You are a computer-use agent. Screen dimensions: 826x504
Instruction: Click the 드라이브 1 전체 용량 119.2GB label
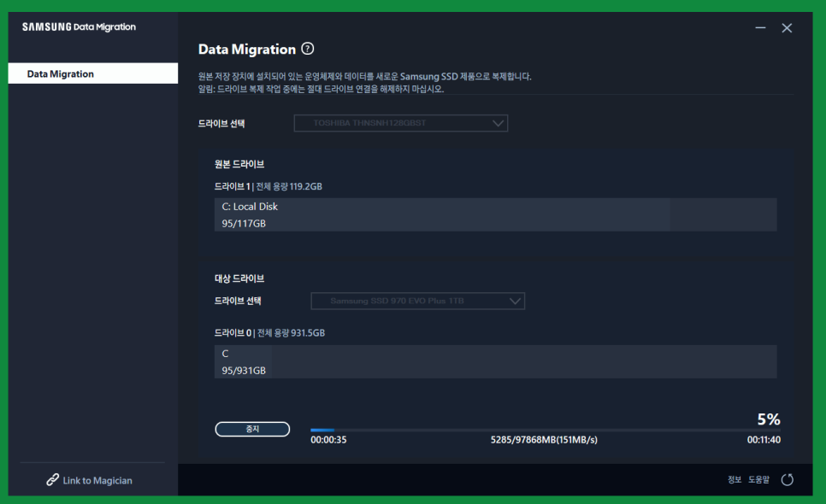pos(268,186)
